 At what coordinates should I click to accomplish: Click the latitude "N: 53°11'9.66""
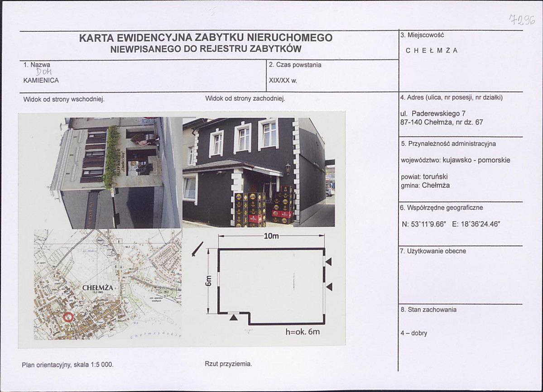pyautogui.click(x=423, y=224)
